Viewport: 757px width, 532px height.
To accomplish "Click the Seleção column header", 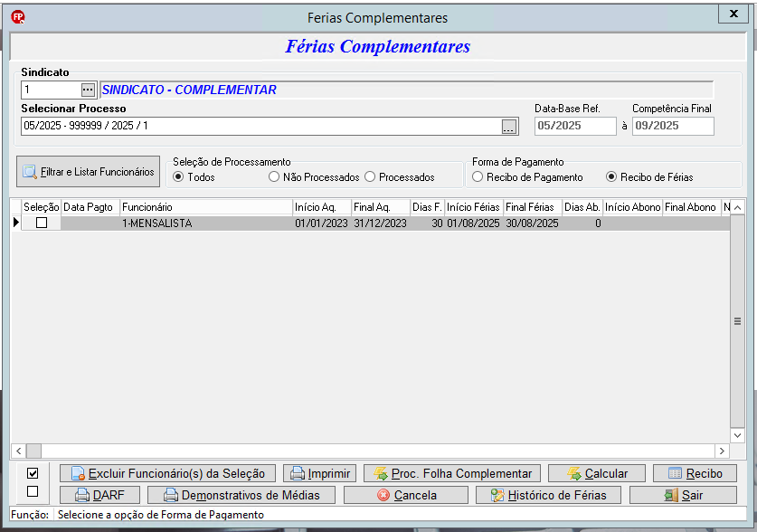I will coord(41,207).
